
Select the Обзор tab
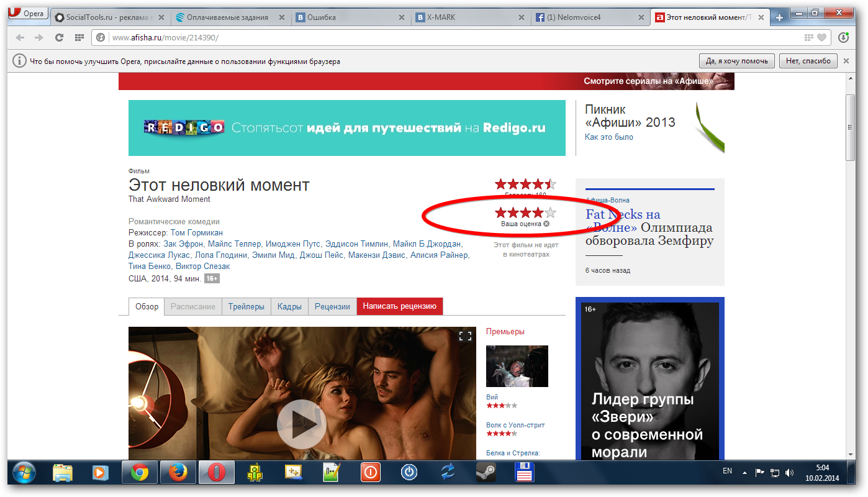click(x=147, y=306)
